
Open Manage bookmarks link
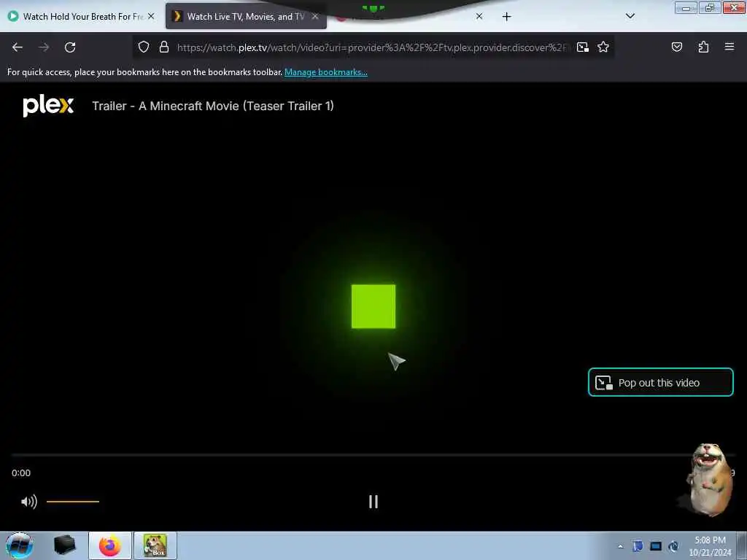(x=326, y=72)
